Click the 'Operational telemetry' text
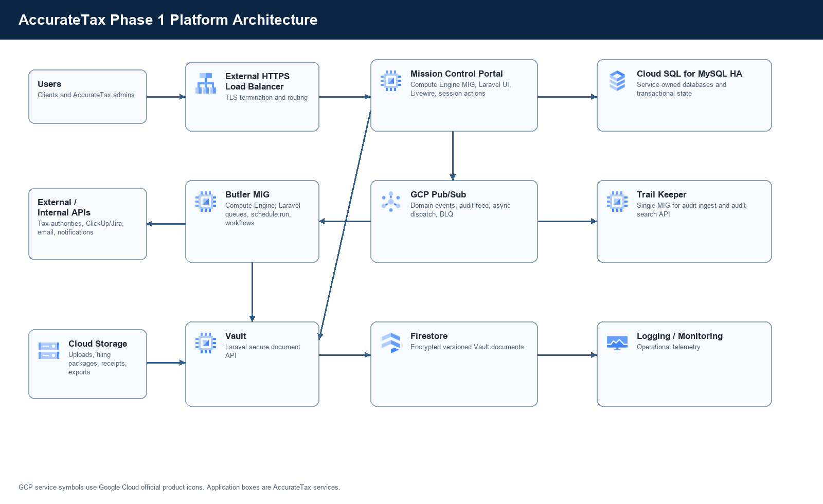Screen dimensions: 823x504 pyautogui.click(x=669, y=347)
